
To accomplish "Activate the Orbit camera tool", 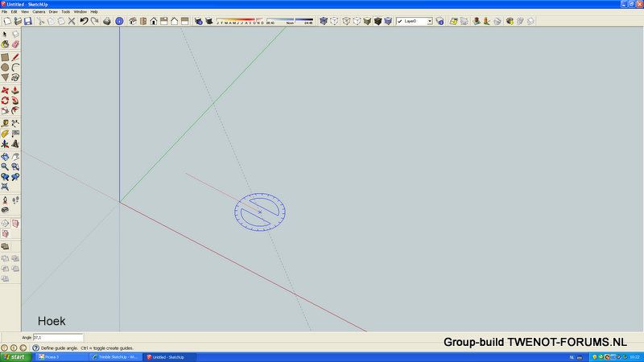I will point(5,157).
